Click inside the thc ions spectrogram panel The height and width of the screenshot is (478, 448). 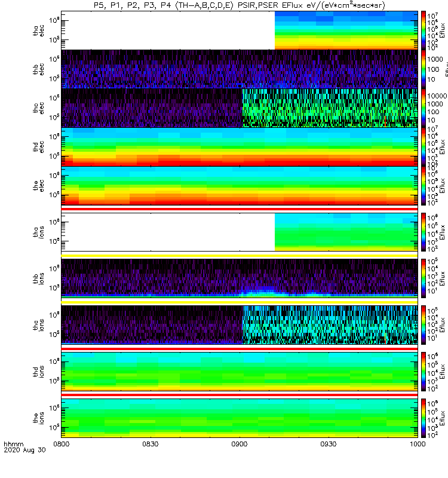[240, 325]
